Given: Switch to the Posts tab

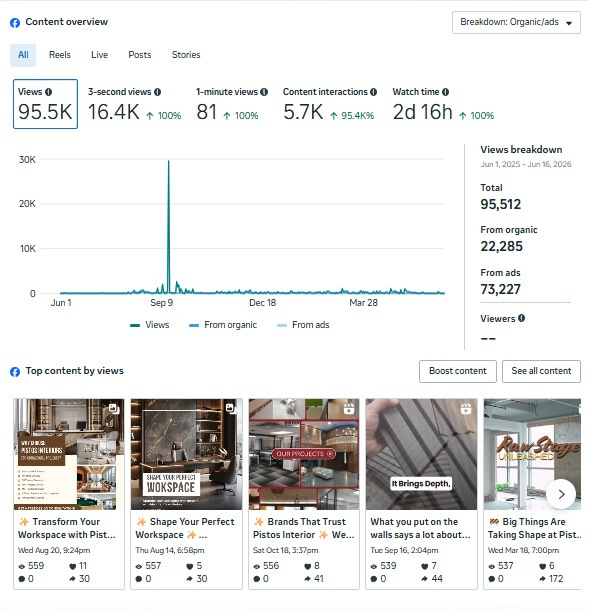Looking at the screenshot, I should pyautogui.click(x=140, y=55).
